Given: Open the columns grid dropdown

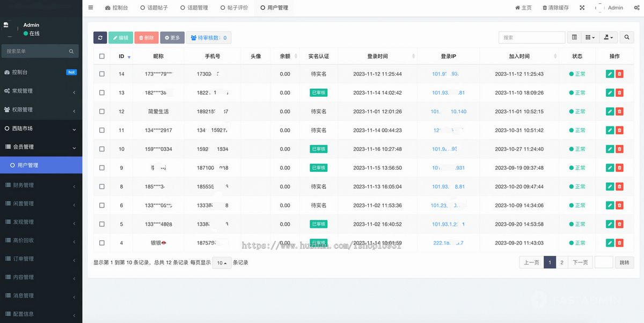Looking at the screenshot, I should [x=590, y=38].
